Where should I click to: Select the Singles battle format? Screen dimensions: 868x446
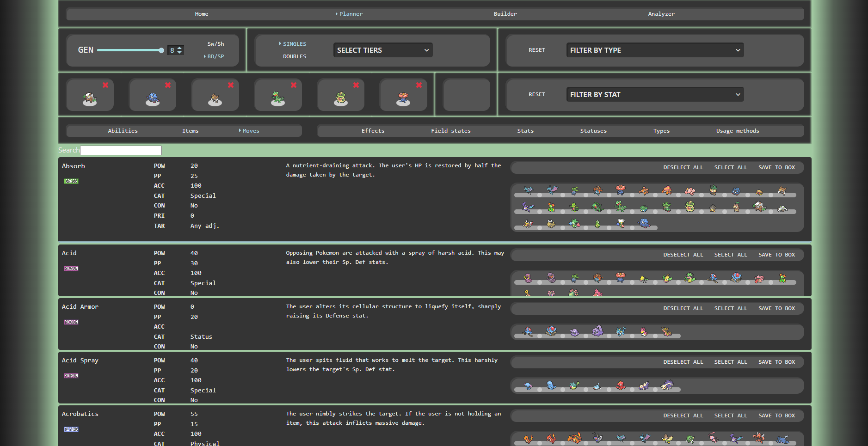[x=294, y=44]
